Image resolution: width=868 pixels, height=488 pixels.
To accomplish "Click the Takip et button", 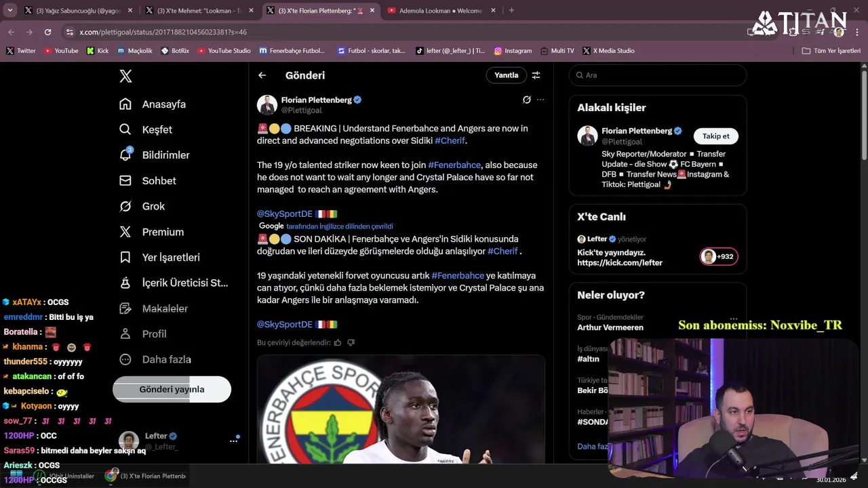I will (715, 136).
